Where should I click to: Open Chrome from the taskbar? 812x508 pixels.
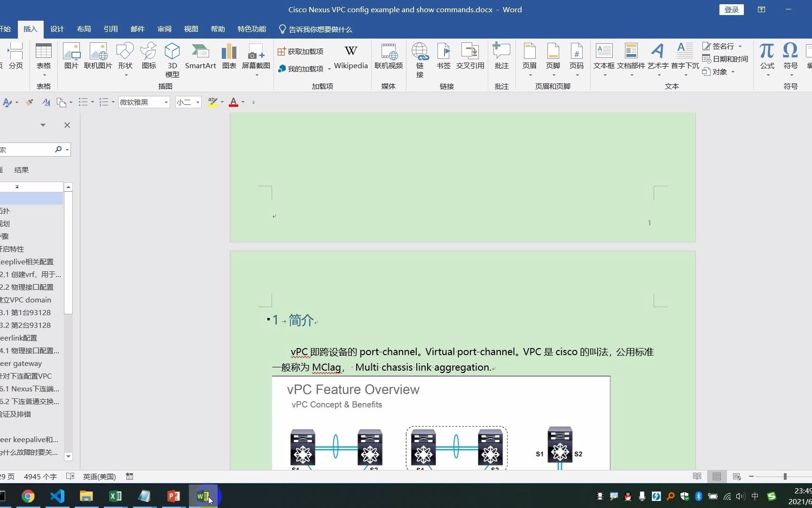click(x=28, y=496)
